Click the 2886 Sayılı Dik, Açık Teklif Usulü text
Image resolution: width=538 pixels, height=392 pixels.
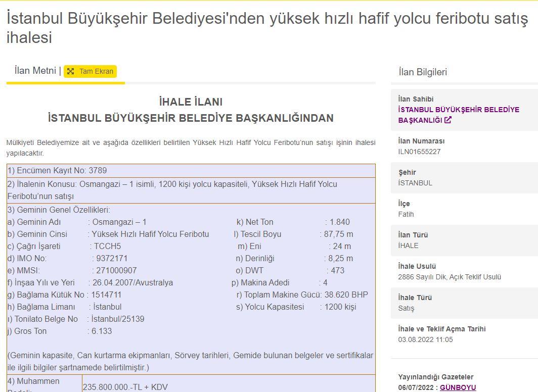450,277
